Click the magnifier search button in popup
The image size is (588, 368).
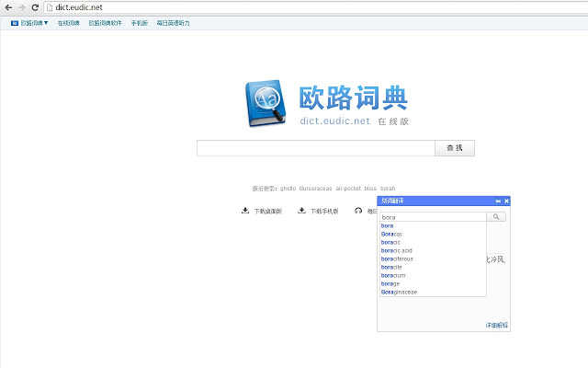coord(496,217)
